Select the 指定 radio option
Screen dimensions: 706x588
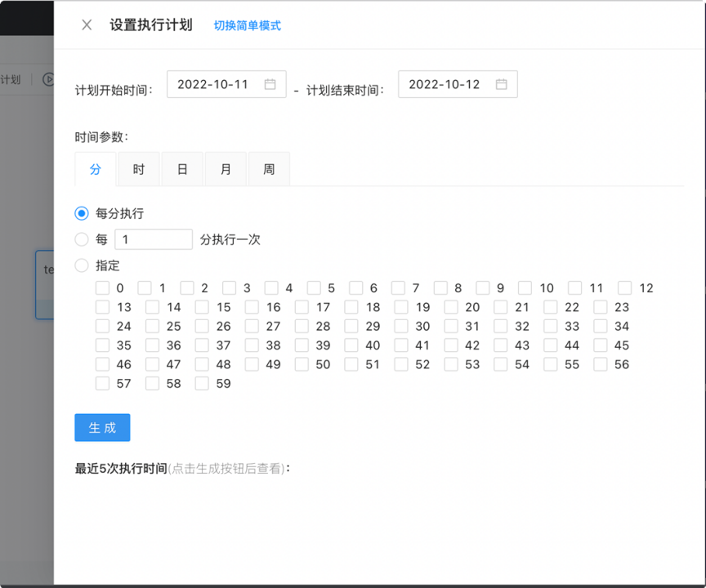(82, 265)
